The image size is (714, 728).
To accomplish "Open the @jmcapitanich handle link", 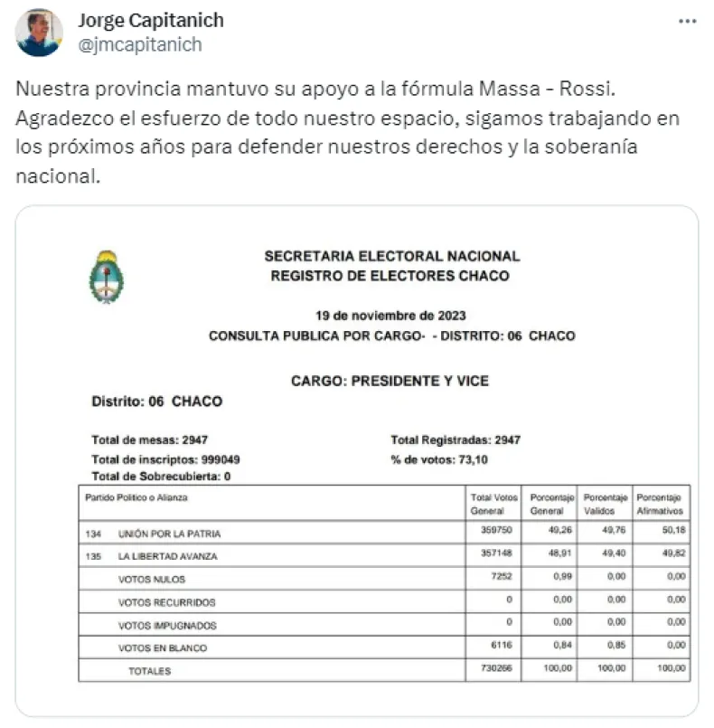I will click(x=140, y=44).
